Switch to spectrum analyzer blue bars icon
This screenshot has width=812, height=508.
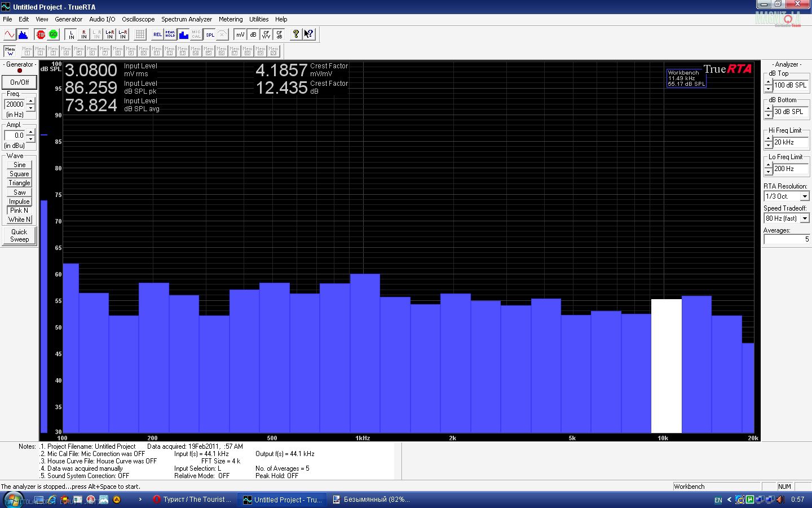pos(23,34)
